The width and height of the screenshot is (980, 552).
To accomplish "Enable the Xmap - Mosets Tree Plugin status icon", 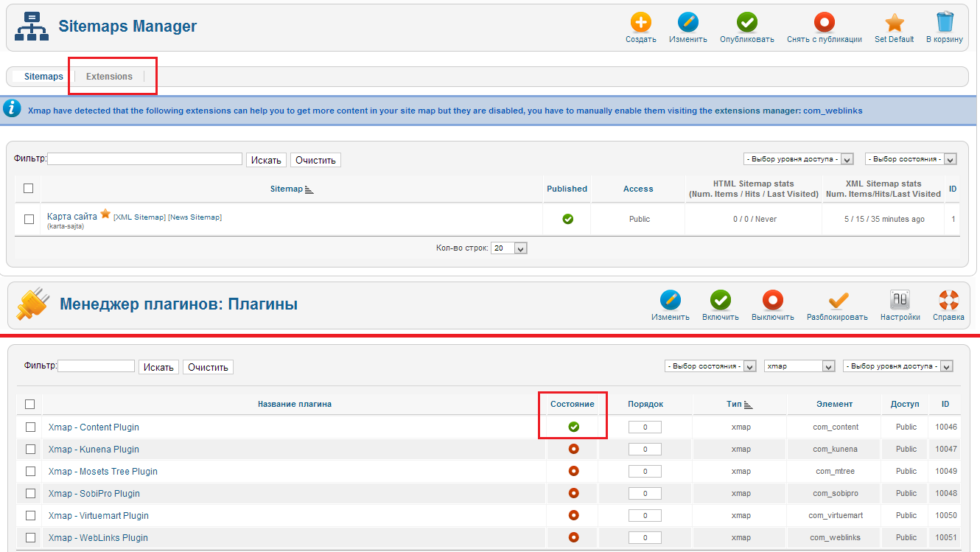I will [x=574, y=471].
